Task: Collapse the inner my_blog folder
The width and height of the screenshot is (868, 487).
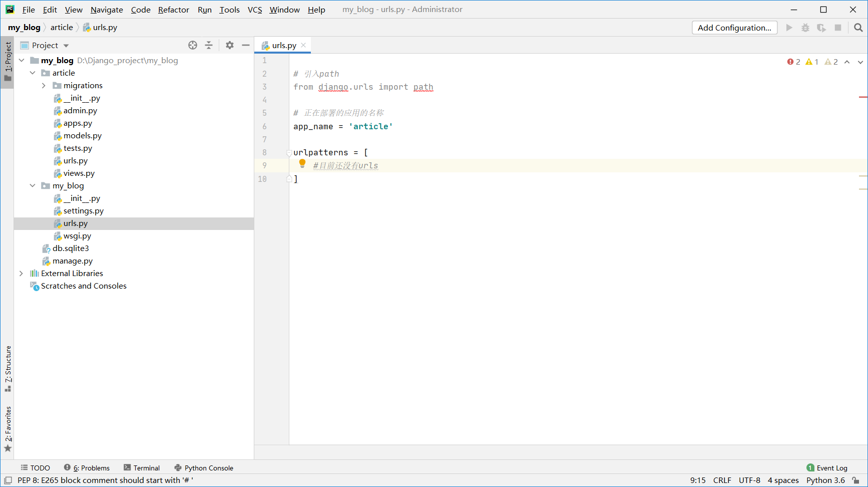Action: coord(33,185)
